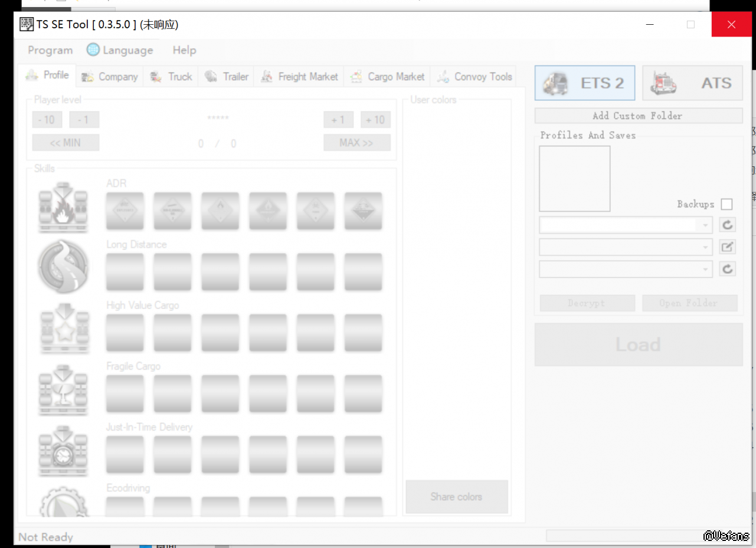756x548 pixels.
Task: Click the edit profile pencil icon
Action: click(x=727, y=247)
